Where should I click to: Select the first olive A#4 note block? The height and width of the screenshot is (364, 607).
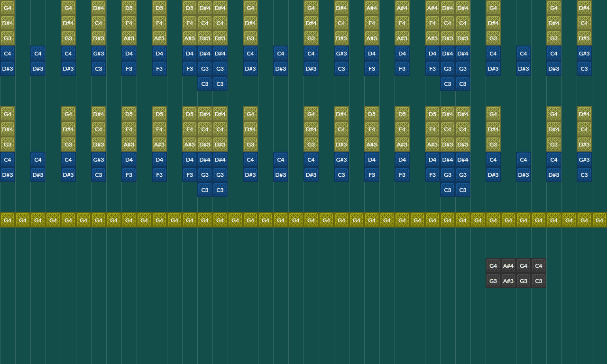[372, 8]
